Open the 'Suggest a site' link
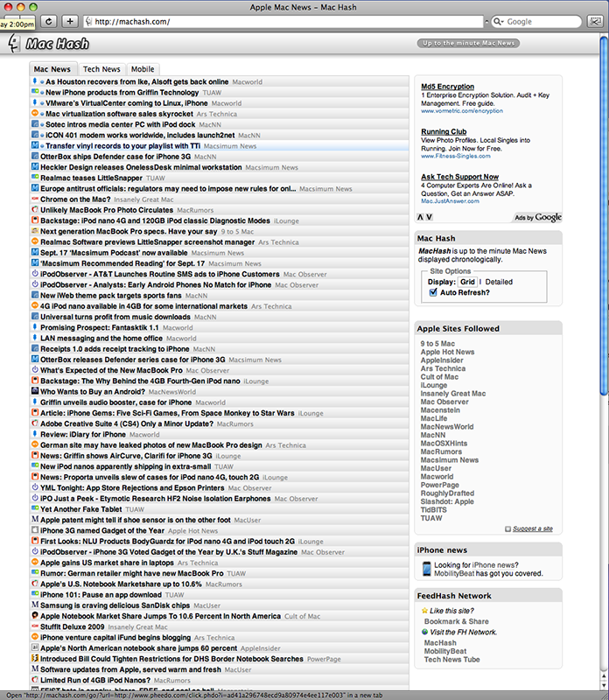 (533, 528)
